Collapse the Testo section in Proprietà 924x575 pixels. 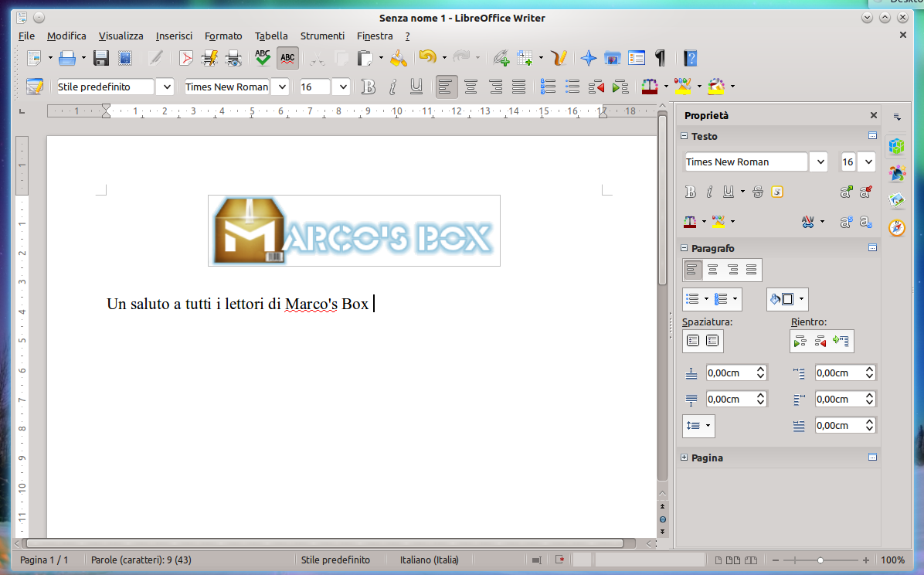pyautogui.click(x=683, y=136)
